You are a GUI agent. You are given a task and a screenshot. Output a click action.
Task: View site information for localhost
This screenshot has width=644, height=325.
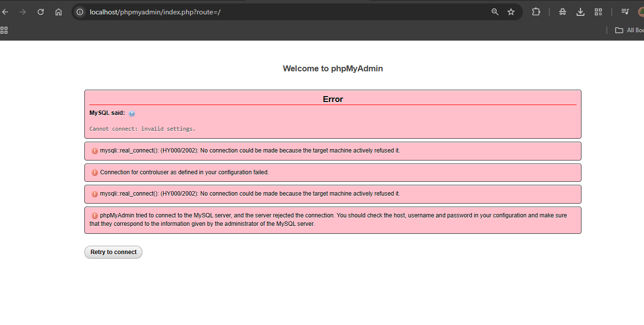click(x=80, y=12)
